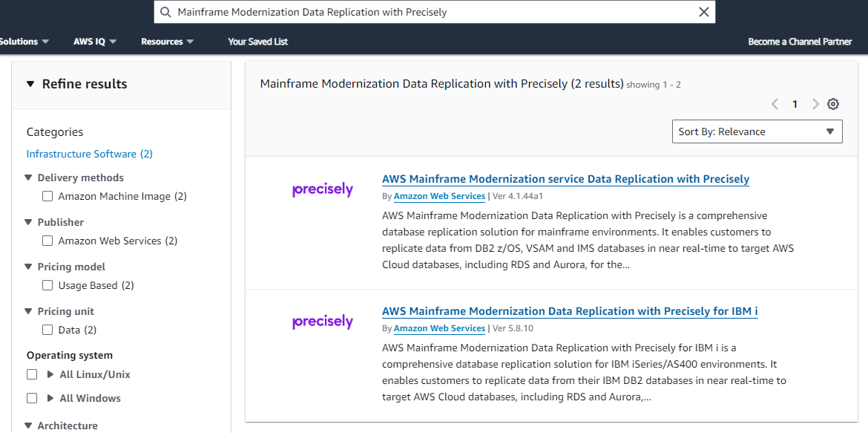Open the Infrastructure Software category link
868x433 pixels.
coord(89,154)
